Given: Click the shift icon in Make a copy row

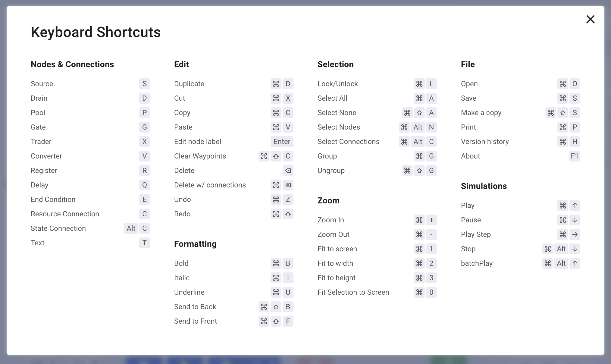Looking at the screenshot, I should (x=563, y=113).
